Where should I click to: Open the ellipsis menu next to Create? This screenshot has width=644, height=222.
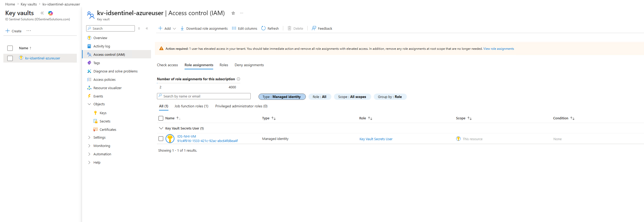(x=29, y=31)
